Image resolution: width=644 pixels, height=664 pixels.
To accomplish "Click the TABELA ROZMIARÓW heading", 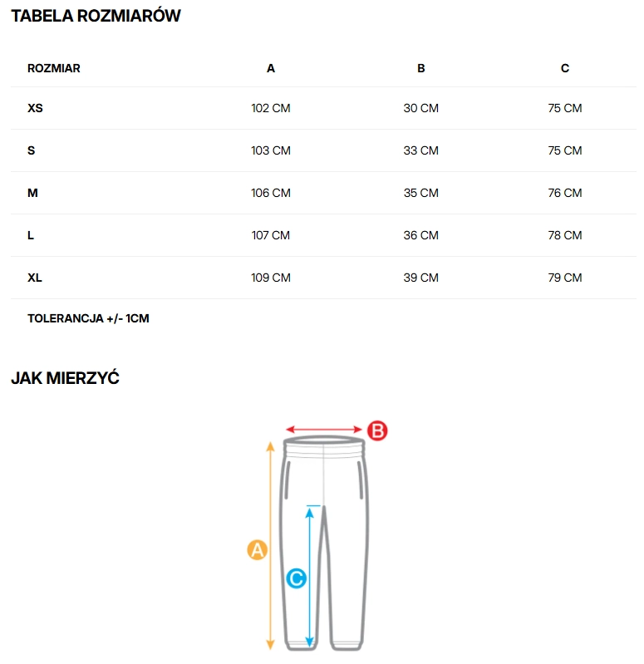I will click(x=96, y=16).
